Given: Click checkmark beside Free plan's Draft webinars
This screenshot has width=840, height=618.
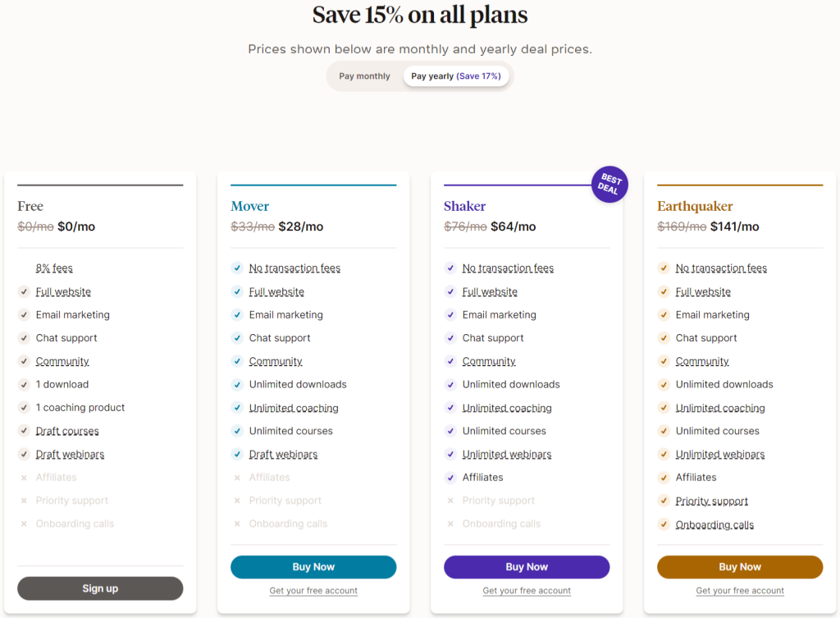Looking at the screenshot, I should click(24, 454).
